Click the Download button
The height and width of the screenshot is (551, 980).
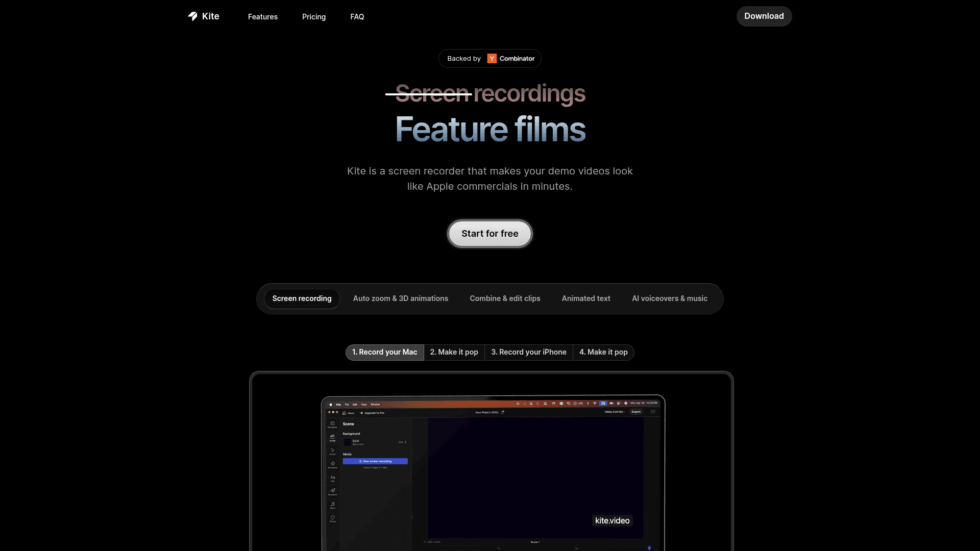coord(764,16)
